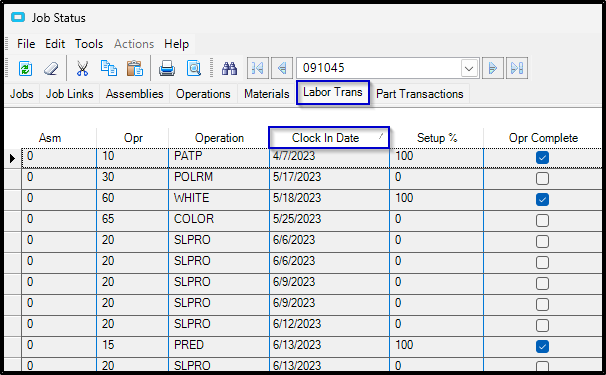Open the Tools menu
606x375 pixels.
click(89, 44)
